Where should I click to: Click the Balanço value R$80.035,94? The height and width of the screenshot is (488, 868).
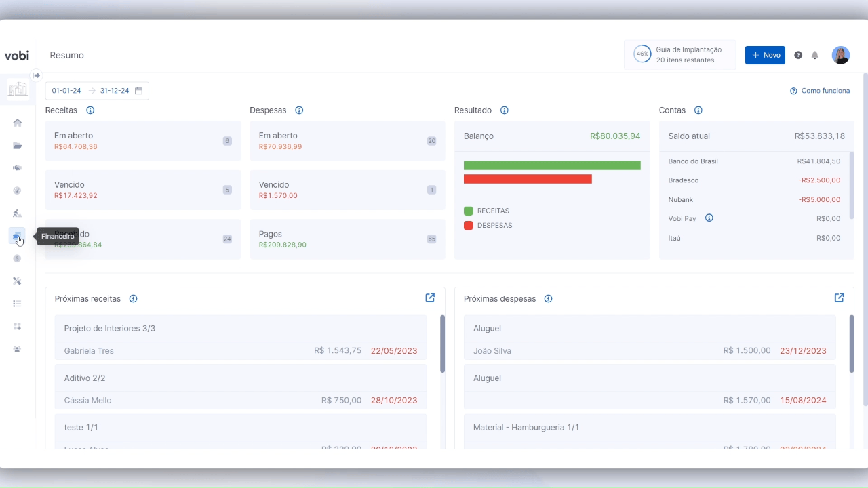(x=615, y=136)
